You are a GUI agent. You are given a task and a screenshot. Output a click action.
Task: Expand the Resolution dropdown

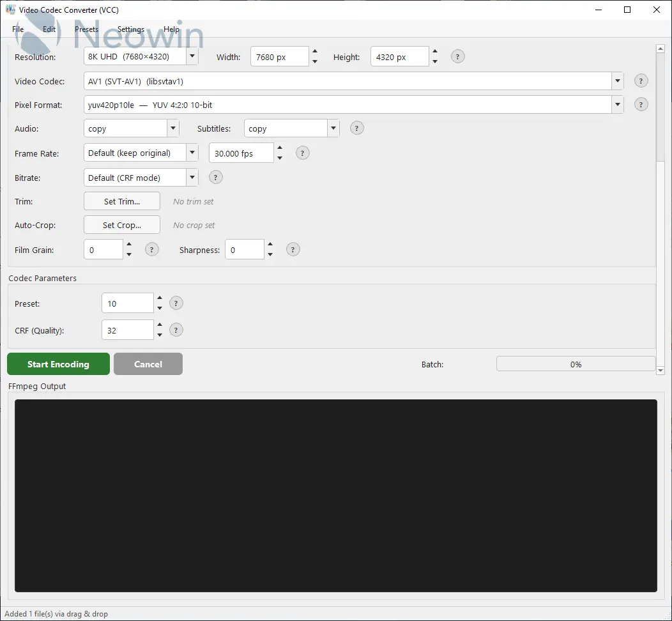[x=192, y=56]
